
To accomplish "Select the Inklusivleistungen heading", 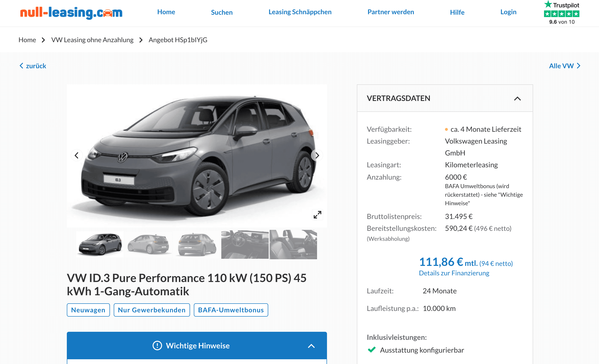I will (397, 337).
